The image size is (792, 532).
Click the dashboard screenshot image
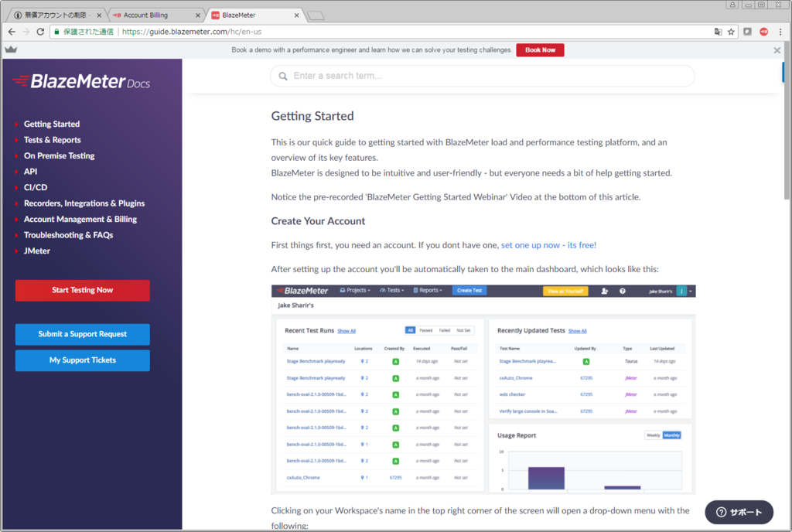click(x=483, y=390)
